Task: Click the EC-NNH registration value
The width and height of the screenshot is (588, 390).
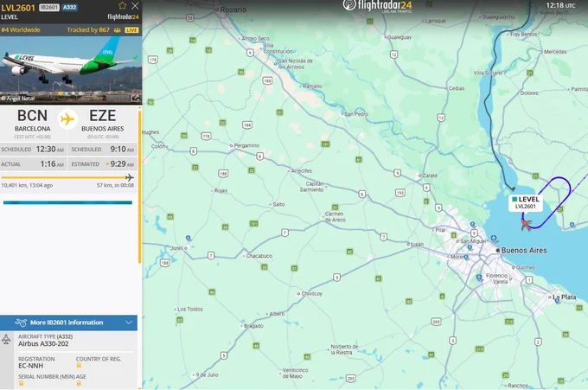Action: pyautogui.click(x=31, y=366)
